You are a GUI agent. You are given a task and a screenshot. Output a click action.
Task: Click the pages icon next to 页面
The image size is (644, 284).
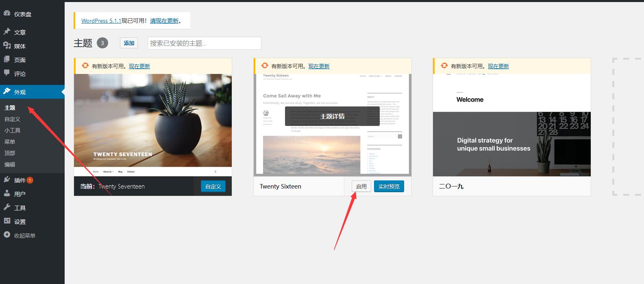[x=7, y=59]
